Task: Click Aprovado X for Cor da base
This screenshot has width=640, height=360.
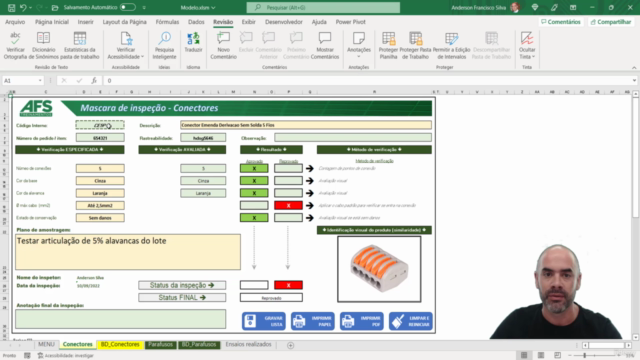Action: (254, 181)
